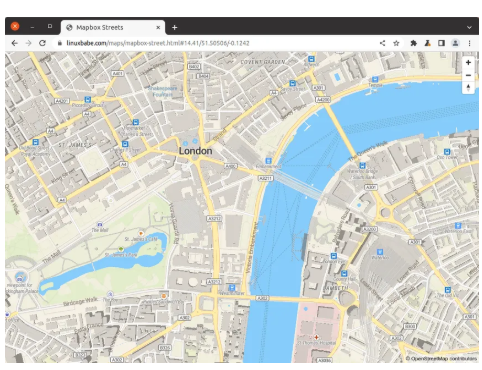482x370 pixels.
Task: Click the B325 road shield
Action: coord(165,348)
